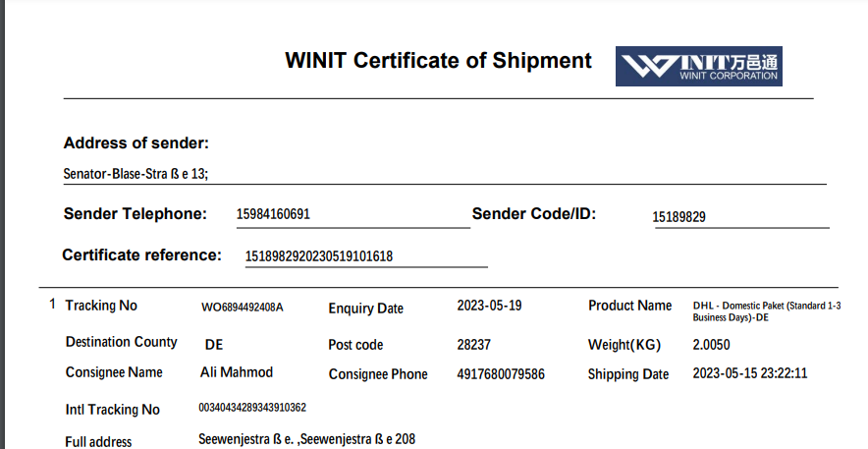The width and height of the screenshot is (868, 449).
Task: Click the WINIT Certificate of Shipment title
Action: (438, 61)
